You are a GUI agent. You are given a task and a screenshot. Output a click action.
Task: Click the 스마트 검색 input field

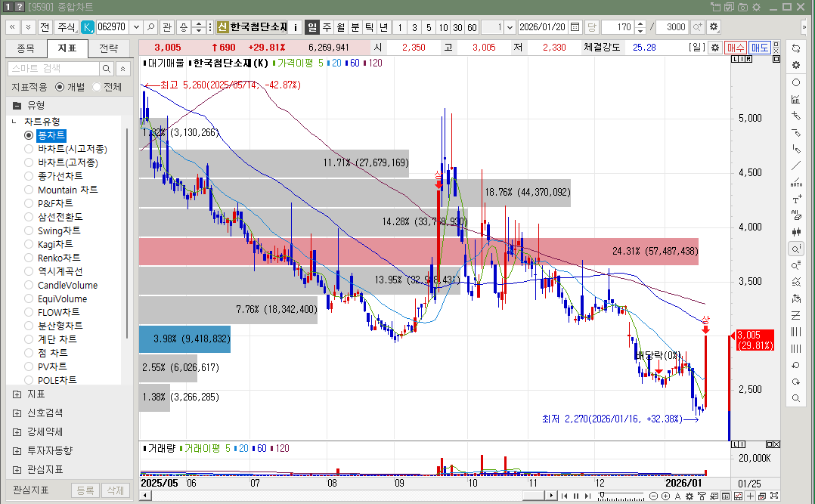point(54,69)
